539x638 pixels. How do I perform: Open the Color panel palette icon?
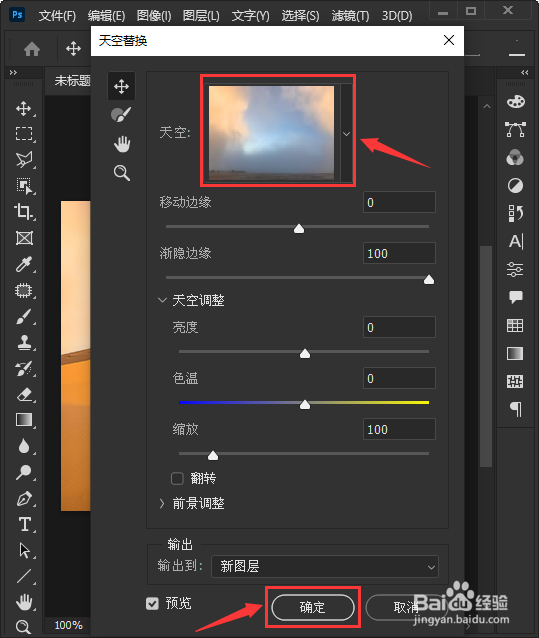pyautogui.click(x=515, y=101)
